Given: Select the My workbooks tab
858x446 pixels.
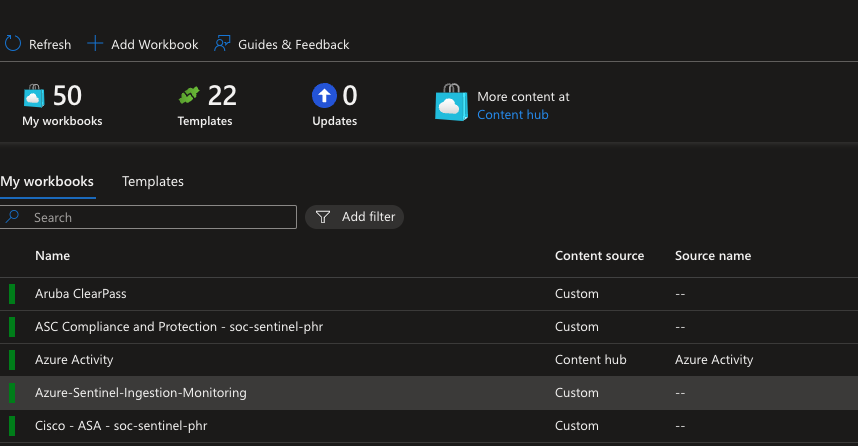Looking at the screenshot, I should [47, 181].
